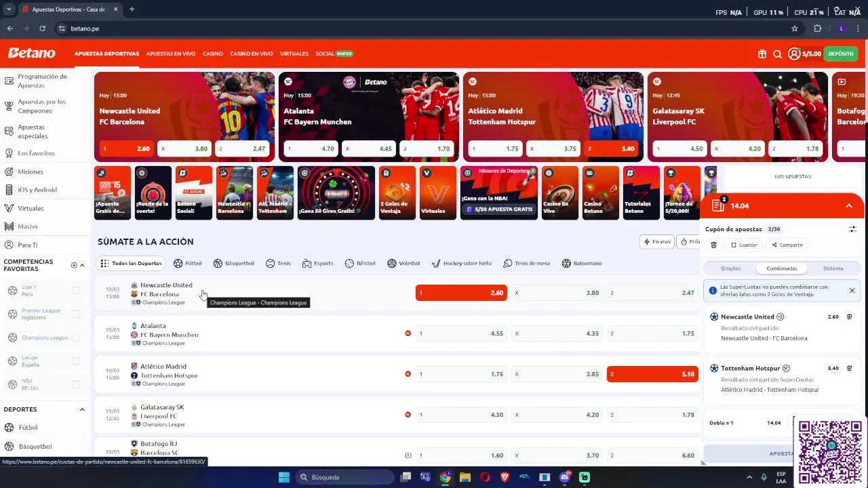Open Apuestas Deportivas in the top menu

(106, 54)
